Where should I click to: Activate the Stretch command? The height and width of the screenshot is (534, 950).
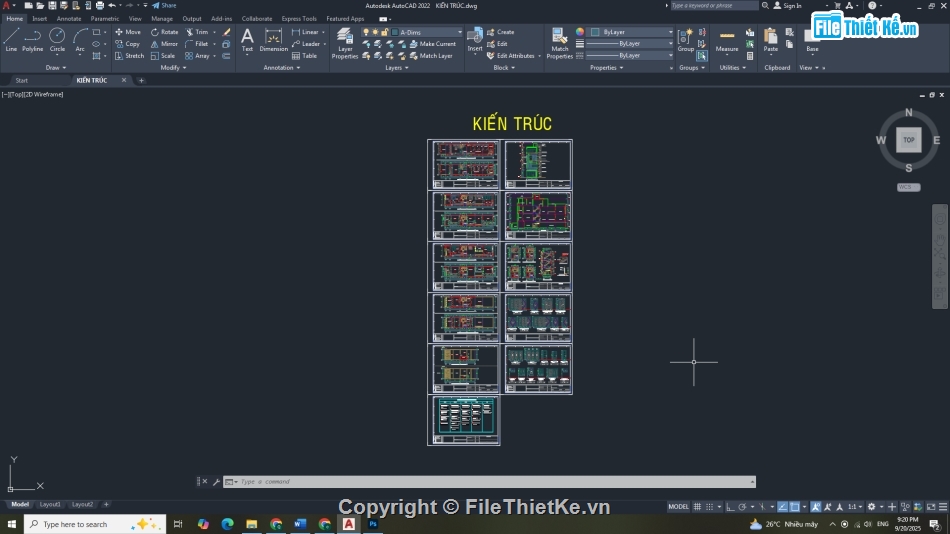pyautogui.click(x=129, y=56)
